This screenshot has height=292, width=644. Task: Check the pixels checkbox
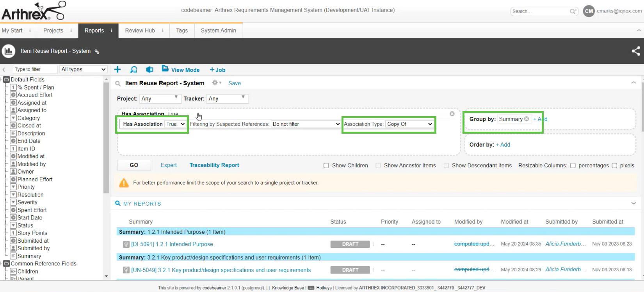[x=614, y=166]
